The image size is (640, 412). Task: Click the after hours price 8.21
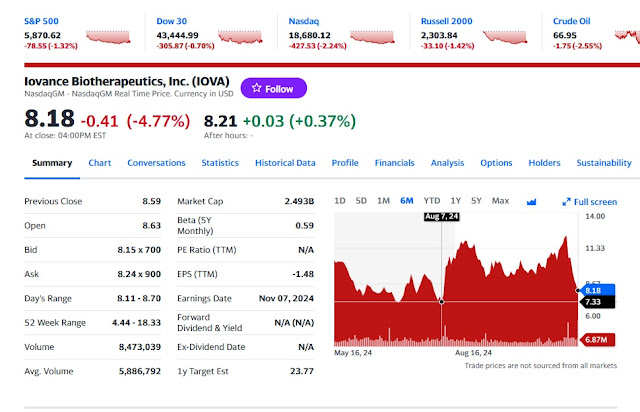point(220,121)
